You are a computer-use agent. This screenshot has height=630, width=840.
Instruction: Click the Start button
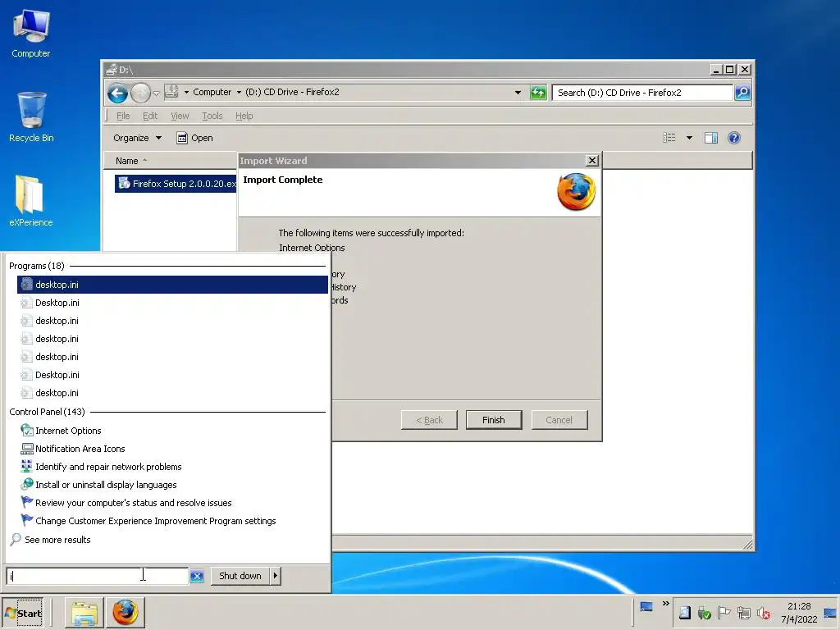(x=23, y=613)
